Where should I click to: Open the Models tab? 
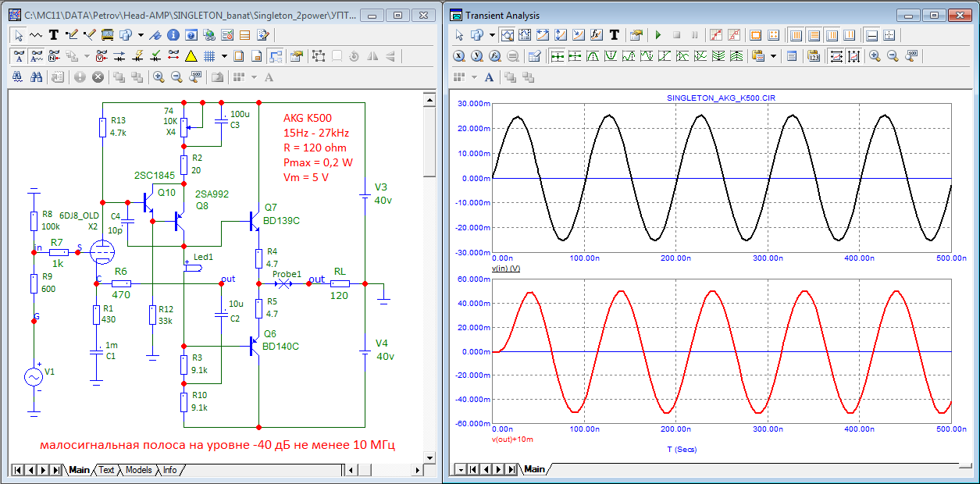138,470
